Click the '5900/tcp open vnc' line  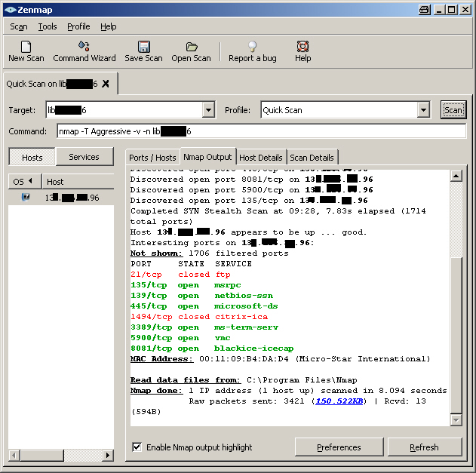tap(180, 338)
